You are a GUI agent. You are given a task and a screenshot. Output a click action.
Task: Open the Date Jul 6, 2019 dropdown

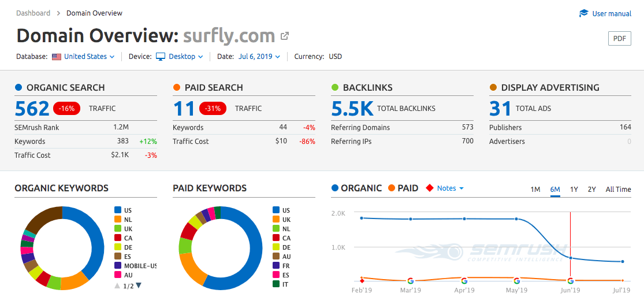(259, 57)
